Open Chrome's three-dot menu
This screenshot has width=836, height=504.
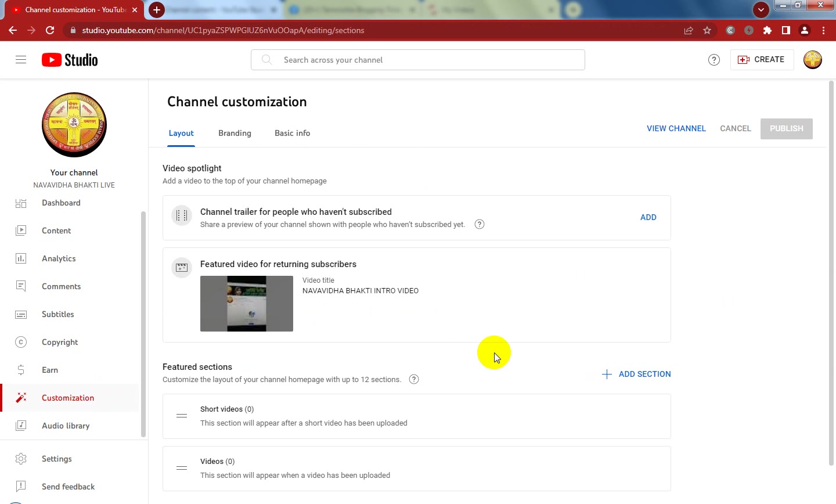pyautogui.click(x=823, y=30)
